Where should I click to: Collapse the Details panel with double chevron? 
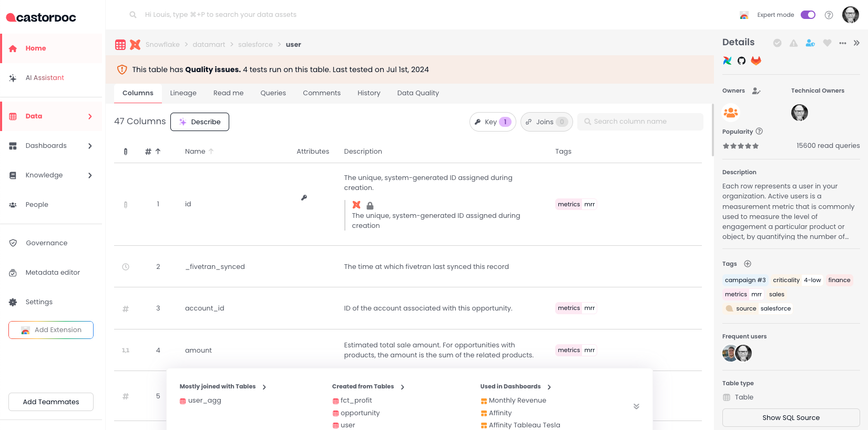point(856,43)
